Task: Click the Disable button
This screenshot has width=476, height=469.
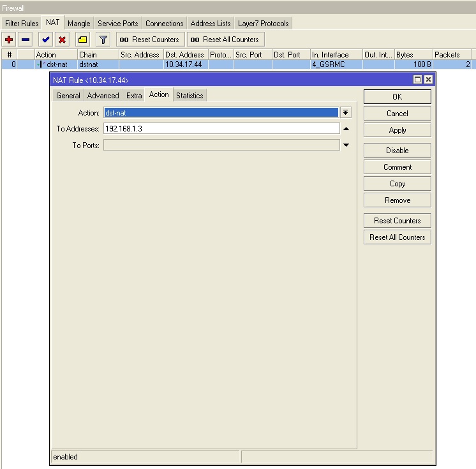Action: 397,151
